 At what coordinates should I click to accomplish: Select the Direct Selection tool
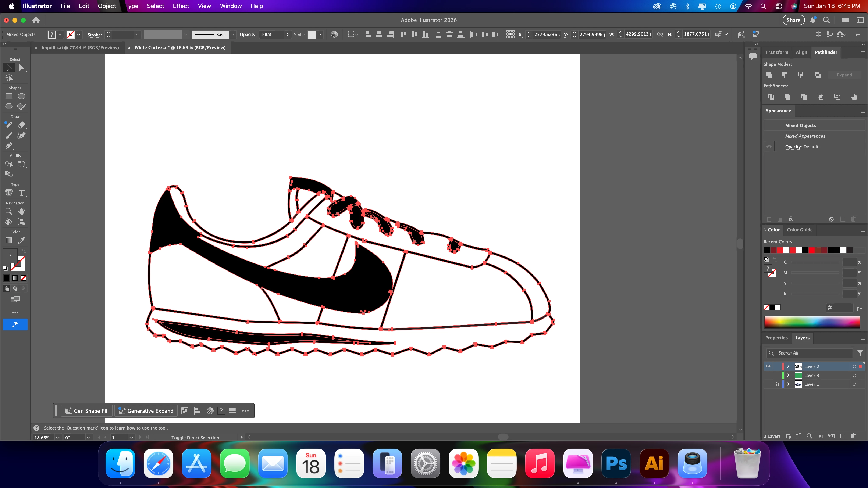click(x=22, y=68)
